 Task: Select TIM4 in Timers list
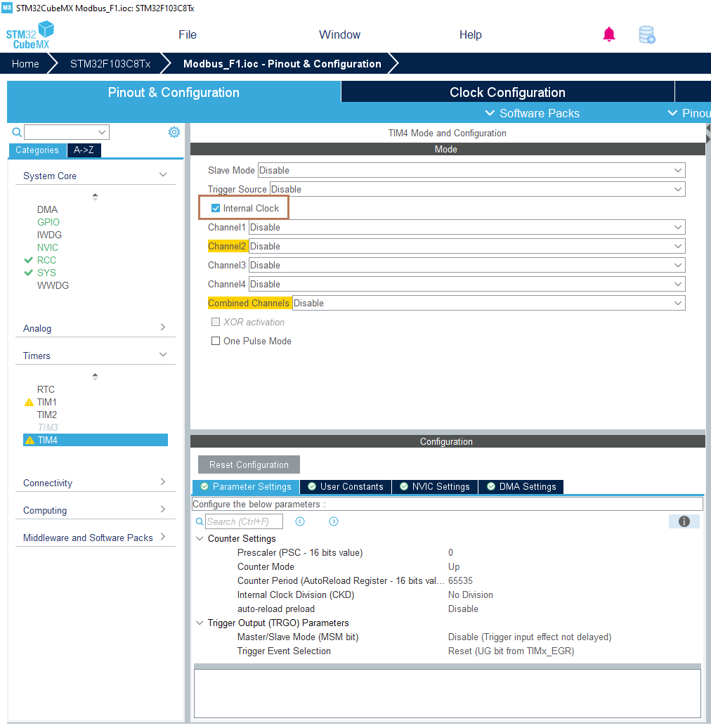tap(96, 440)
